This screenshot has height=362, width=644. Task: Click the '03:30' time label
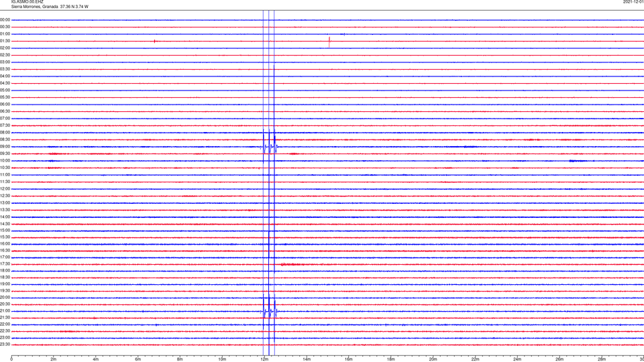coord(5,69)
